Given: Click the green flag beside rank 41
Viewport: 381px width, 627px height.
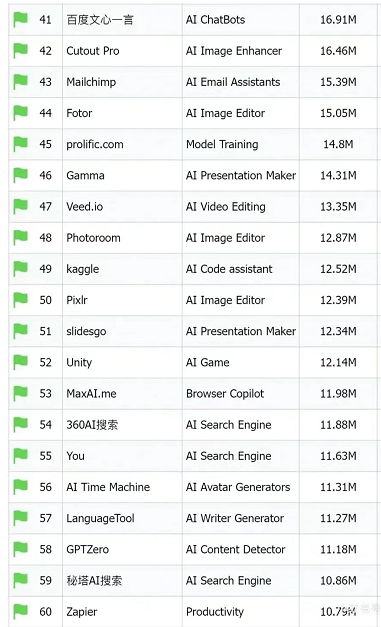Looking at the screenshot, I should (x=21, y=20).
